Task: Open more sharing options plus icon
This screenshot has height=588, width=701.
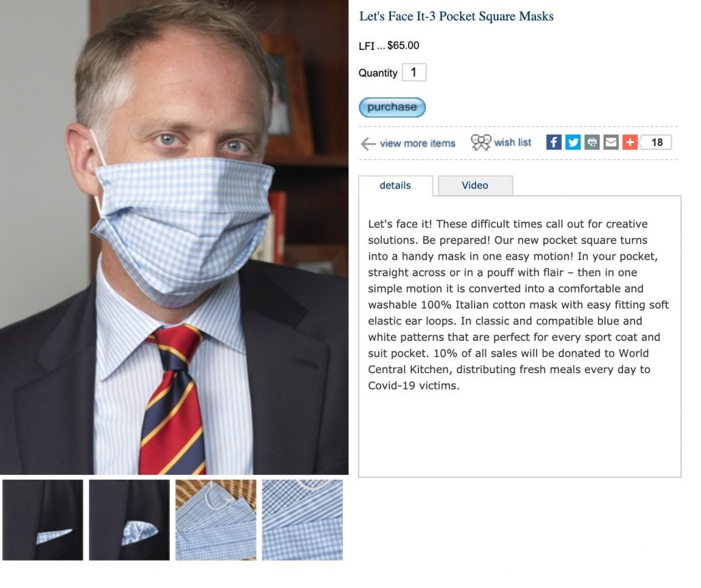Action: 630,142
